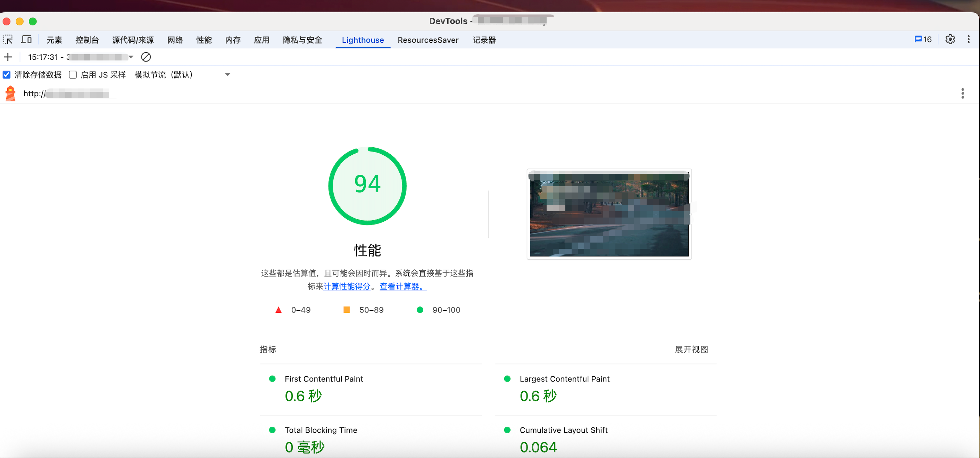Uncheck the 清除存储数据 checkbox
The width and height of the screenshot is (980, 458).
(x=7, y=75)
